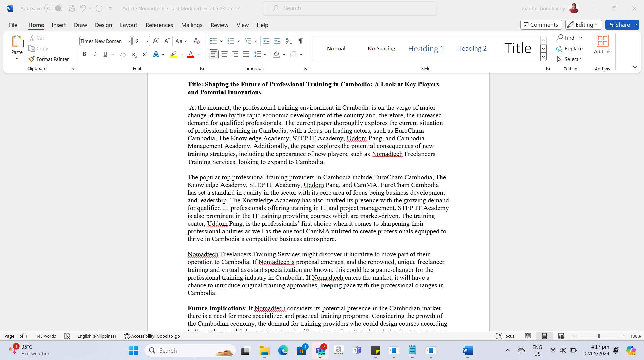This screenshot has height=360, width=644.
Task: Click the taskbar Search field
Action: click(190, 351)
